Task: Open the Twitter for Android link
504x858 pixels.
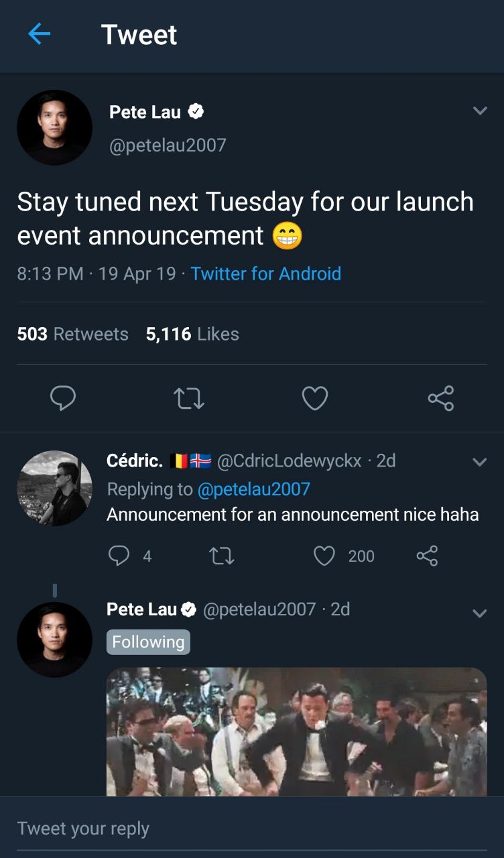Action: click(x=265, y=273)
